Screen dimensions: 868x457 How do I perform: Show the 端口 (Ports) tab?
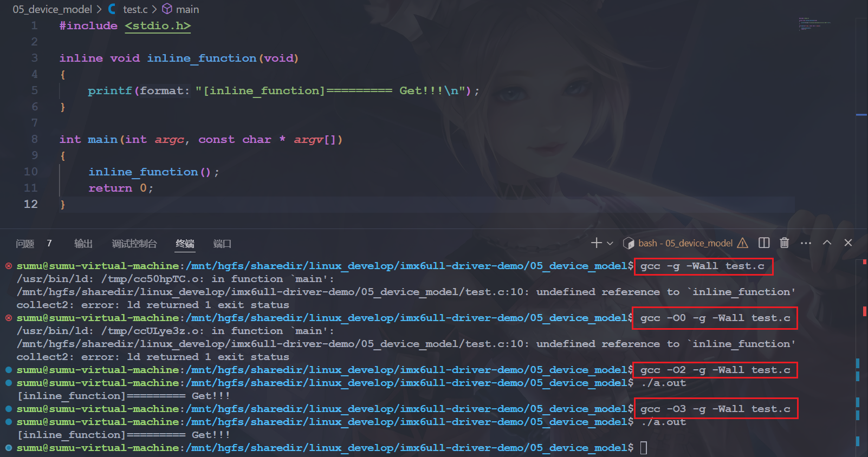pos(222,244)
